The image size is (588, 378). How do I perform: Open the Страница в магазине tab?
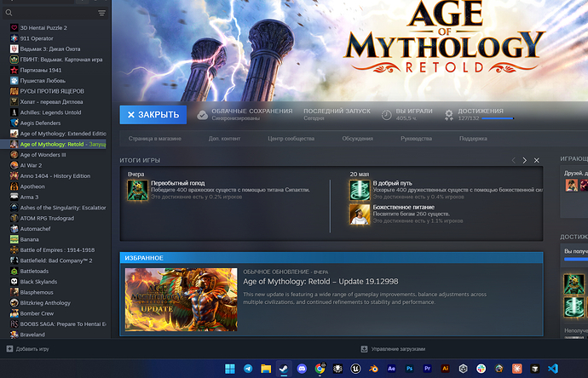click(x=155, y=139)
